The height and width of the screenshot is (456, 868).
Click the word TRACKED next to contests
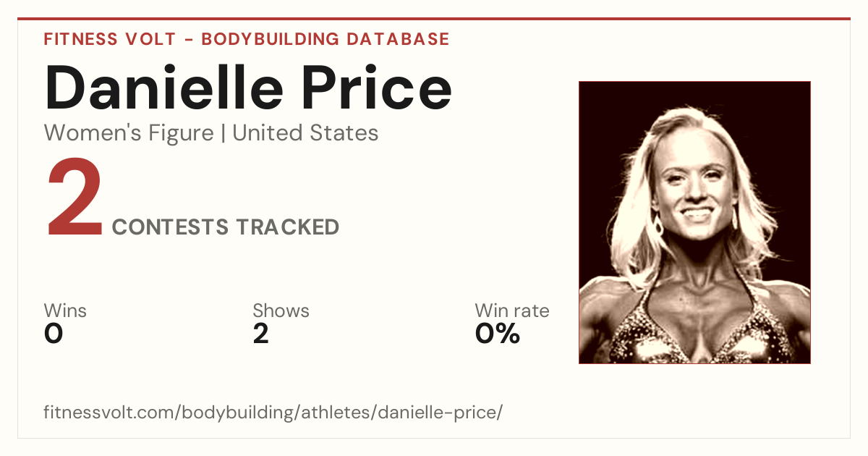tap(289, 227)
